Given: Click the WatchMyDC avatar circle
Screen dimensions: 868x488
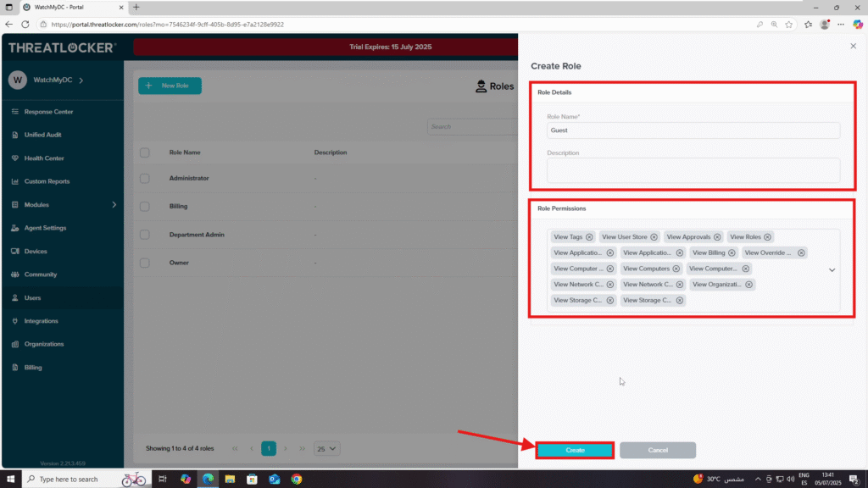Looking at the screenshot, I should [18, 80].
